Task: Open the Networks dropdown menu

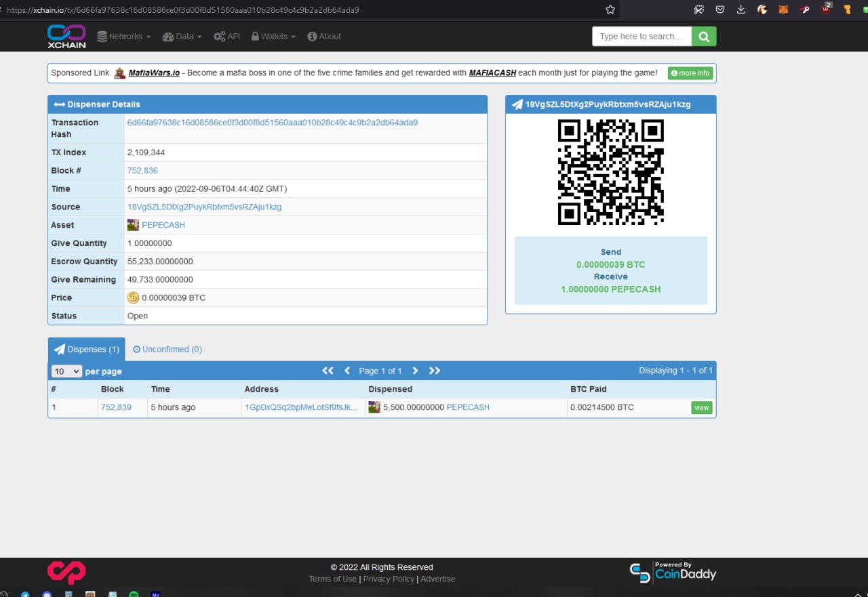Action: (x=123, y=37)
